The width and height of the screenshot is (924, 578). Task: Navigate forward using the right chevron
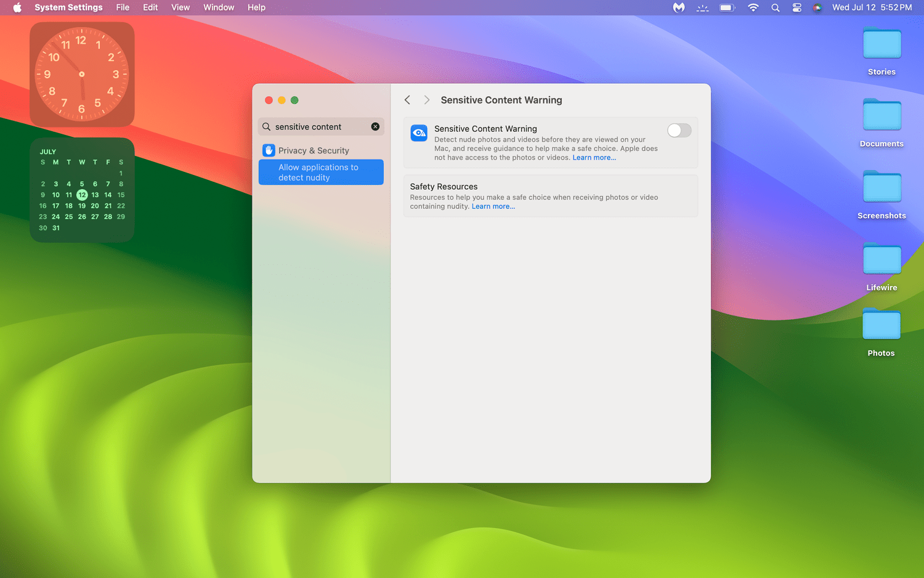click(427, 99)
